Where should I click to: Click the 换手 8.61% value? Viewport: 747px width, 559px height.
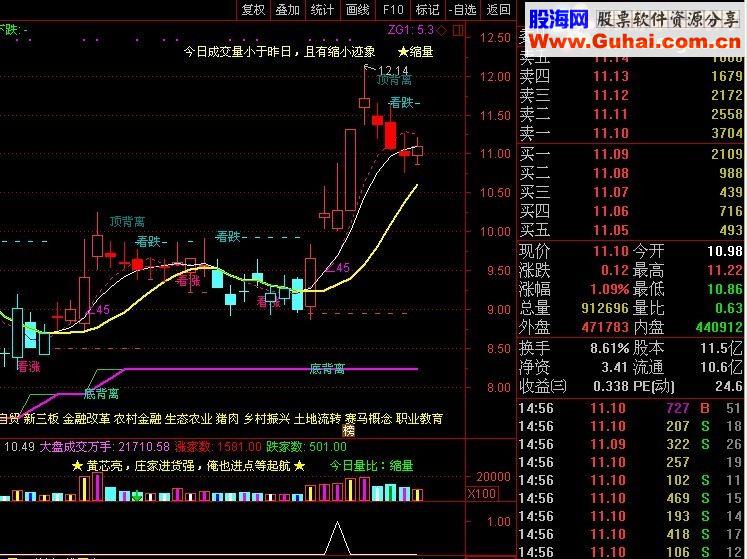[x=609, y=348]
